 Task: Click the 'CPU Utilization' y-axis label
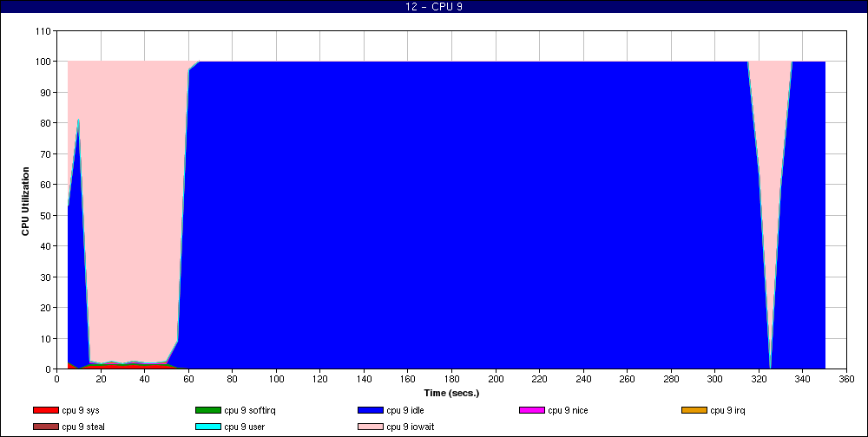(x=25, y=201)
